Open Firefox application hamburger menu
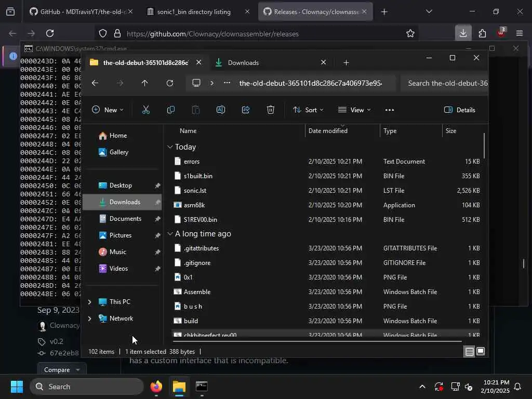 pyautogui.click(x=520, y=33)
